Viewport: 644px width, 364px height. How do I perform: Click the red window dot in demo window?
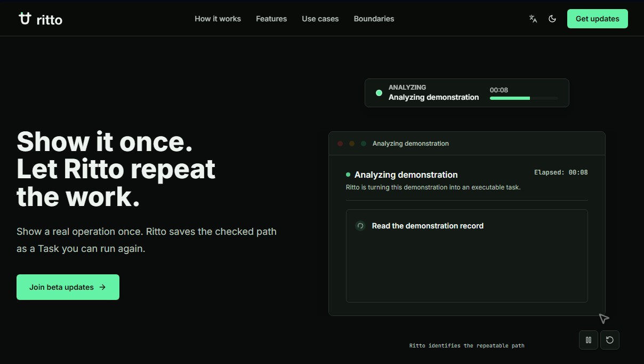click(340, 144)
